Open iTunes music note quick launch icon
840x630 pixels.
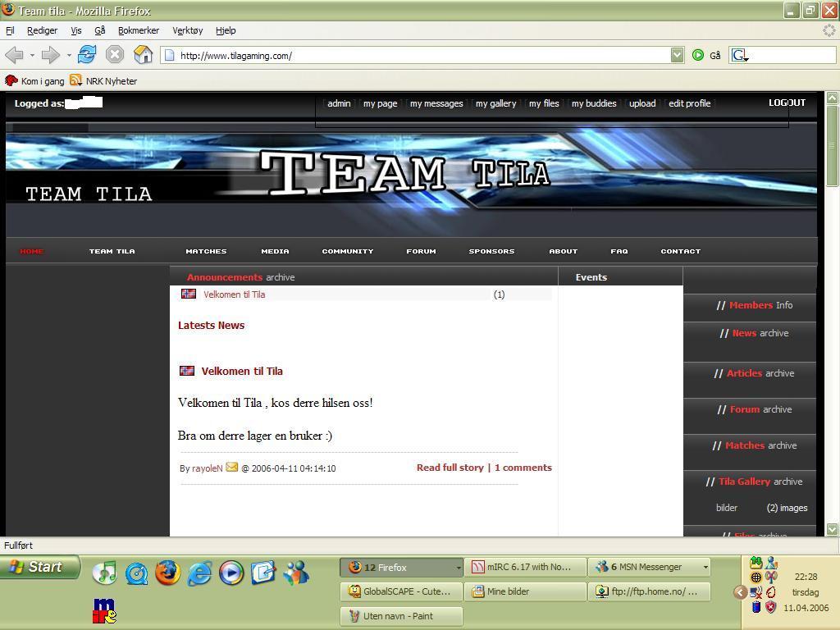[104, 573]
